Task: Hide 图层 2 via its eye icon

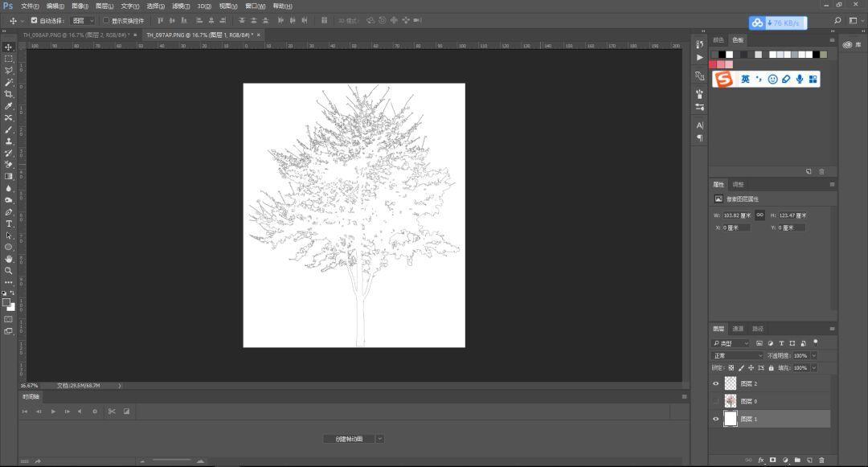Action: pyautogui.click(x=716, y=383)
